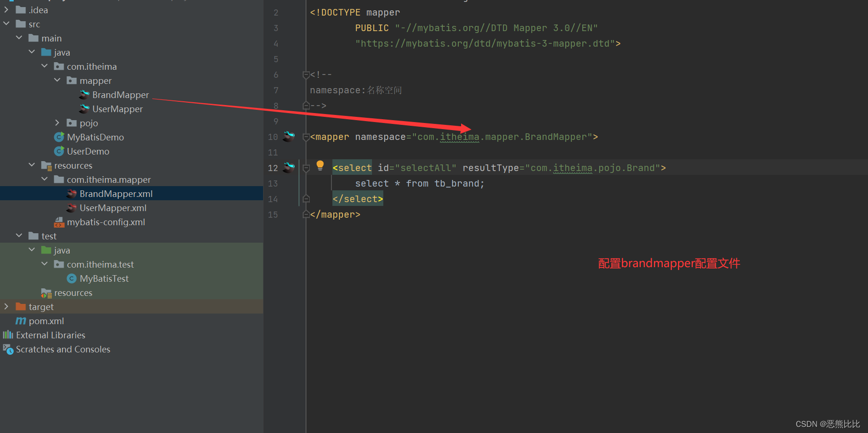The image size is (868, 433).
Task: Click the test java folder icon
Action: tap(46, 250)
